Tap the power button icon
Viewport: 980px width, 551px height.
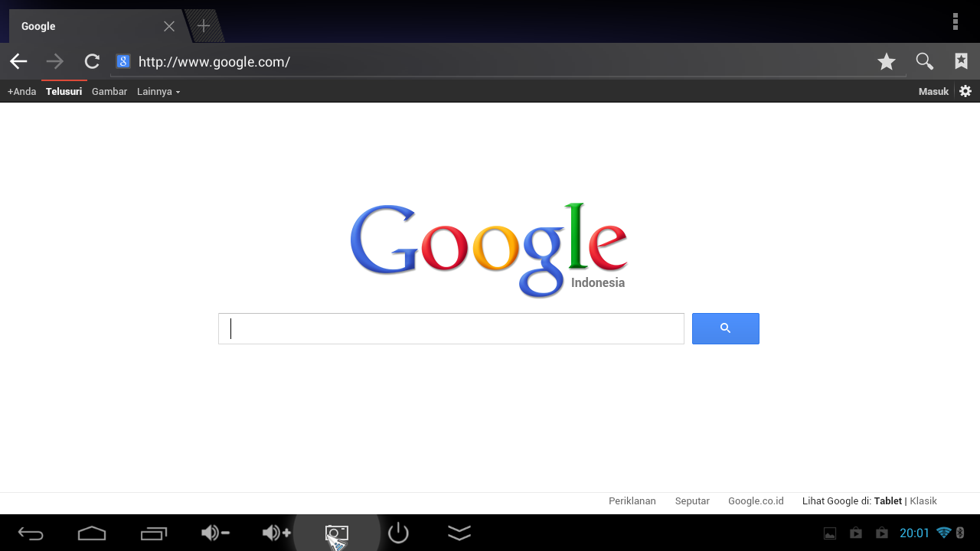[x=398, y=533]
